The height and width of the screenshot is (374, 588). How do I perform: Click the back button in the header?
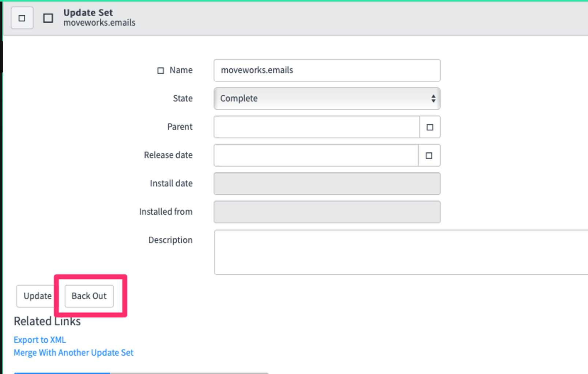point(22,18)
